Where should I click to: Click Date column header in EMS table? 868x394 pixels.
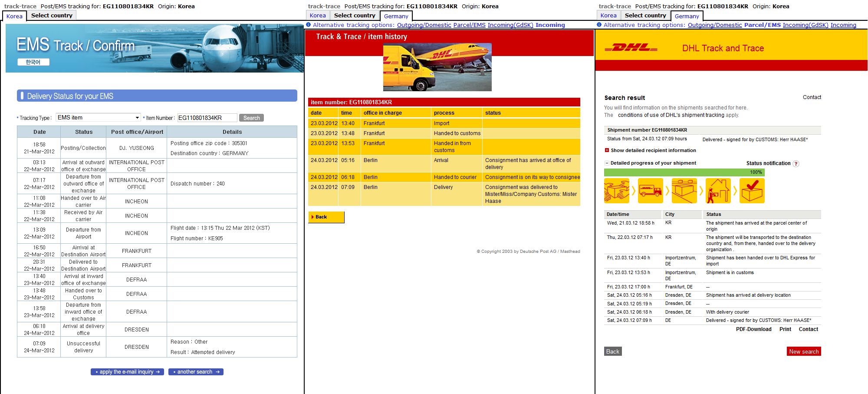tap(39, 132)
